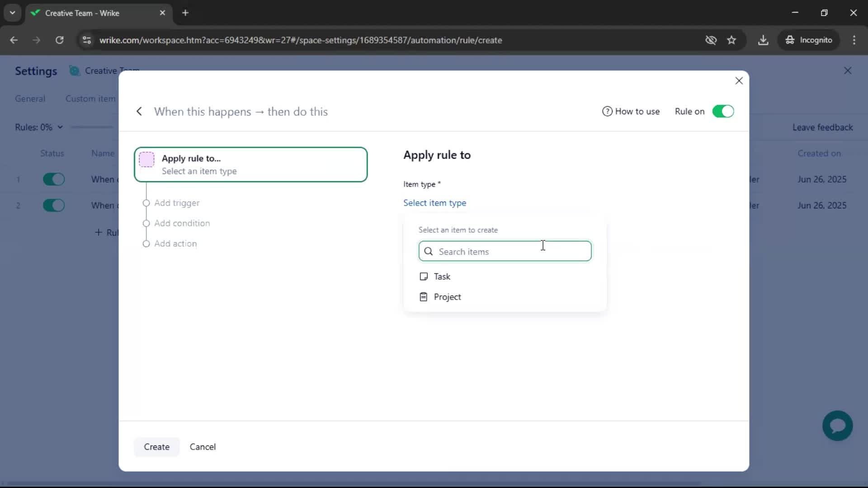Click the magnifier icon in search field
Image resolution: width=868 pixels, height=488 pixels.
[x=429, y=251]
